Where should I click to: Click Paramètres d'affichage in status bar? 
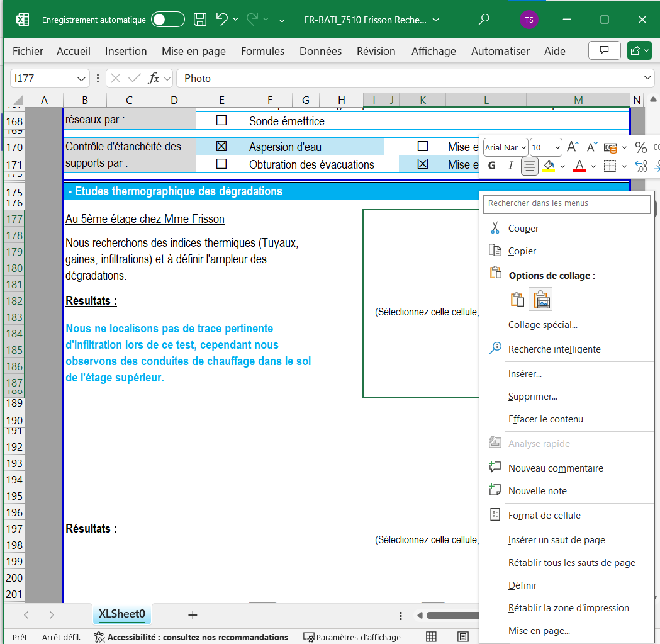[x=352, y=637]
